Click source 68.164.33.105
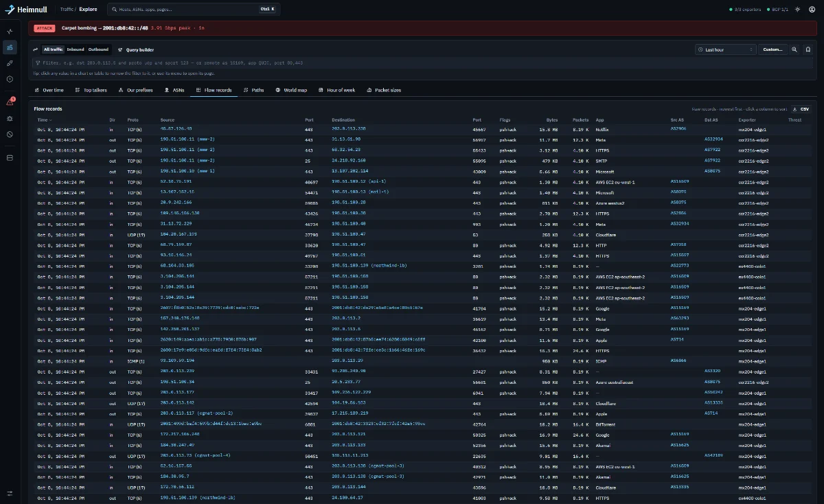This screenshot has height=504, width=824. (x=177, y=266)
